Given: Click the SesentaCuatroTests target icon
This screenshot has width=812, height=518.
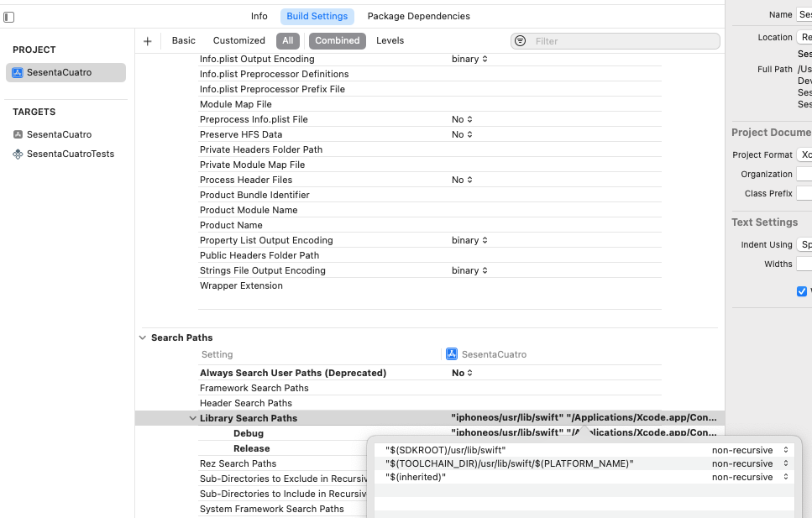Looking at the screenshot, I should 18,154.
